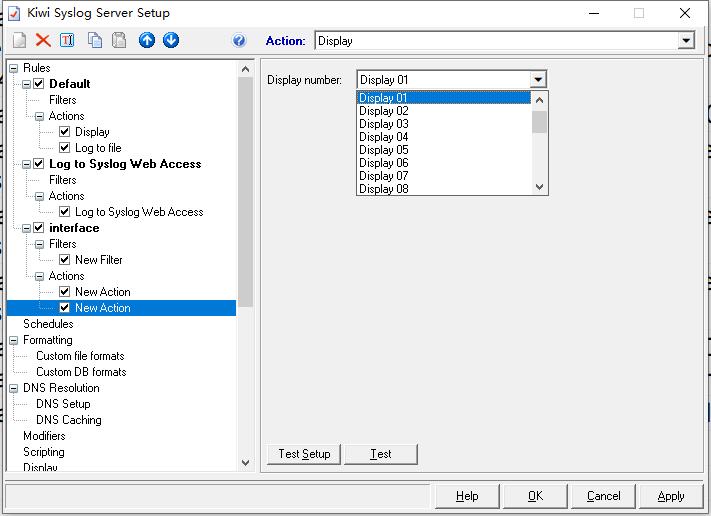Open help via blue question mark icon
Image resolution: width=711 pixels, height=516 pixels.
(x=239, y=41)
